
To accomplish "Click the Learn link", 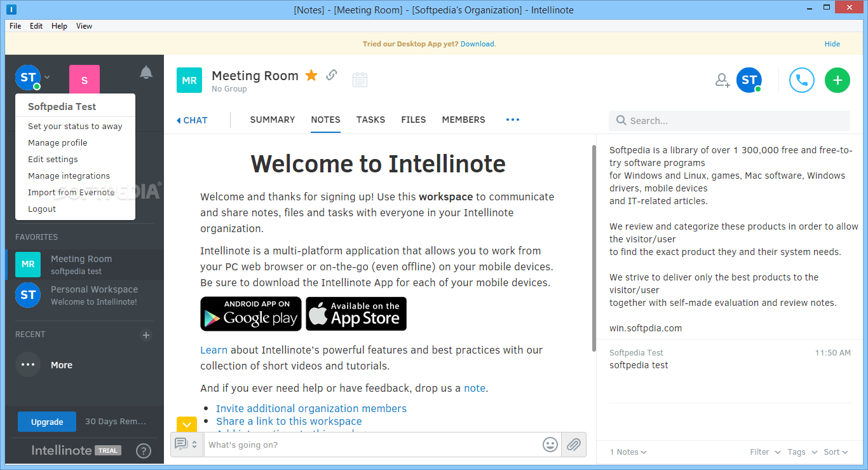I will point(214,350).
